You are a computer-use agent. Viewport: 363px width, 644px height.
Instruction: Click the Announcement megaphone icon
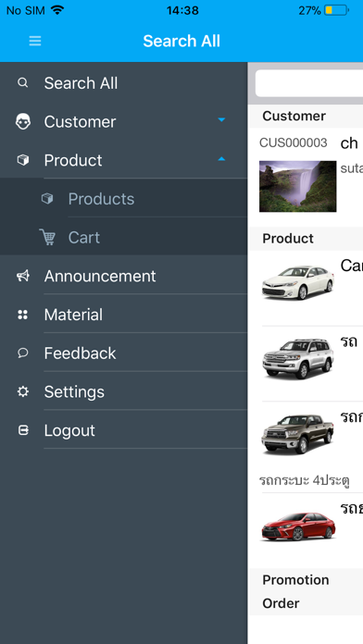[23, 276]
